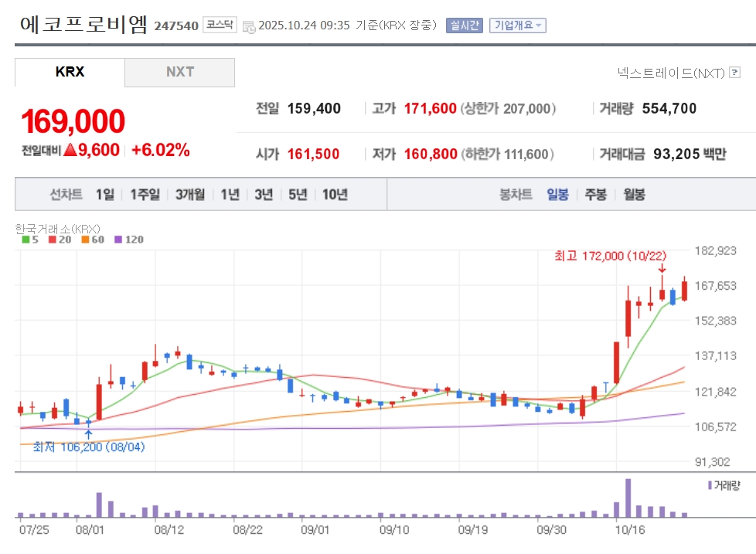Click the 저가 value 160,800
The width and height of the screenshot is (756, 554).
(431, 155)
